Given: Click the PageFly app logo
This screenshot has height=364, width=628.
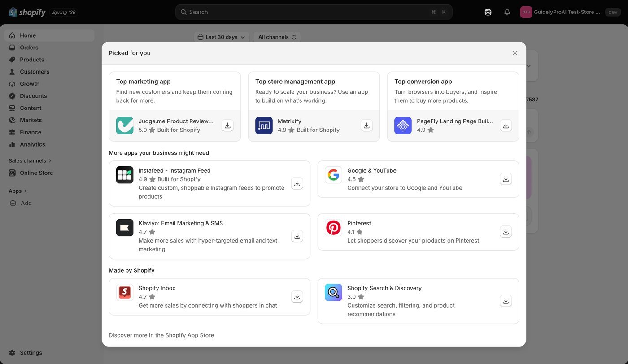Looking at the screenshot, I should (403, 126).
